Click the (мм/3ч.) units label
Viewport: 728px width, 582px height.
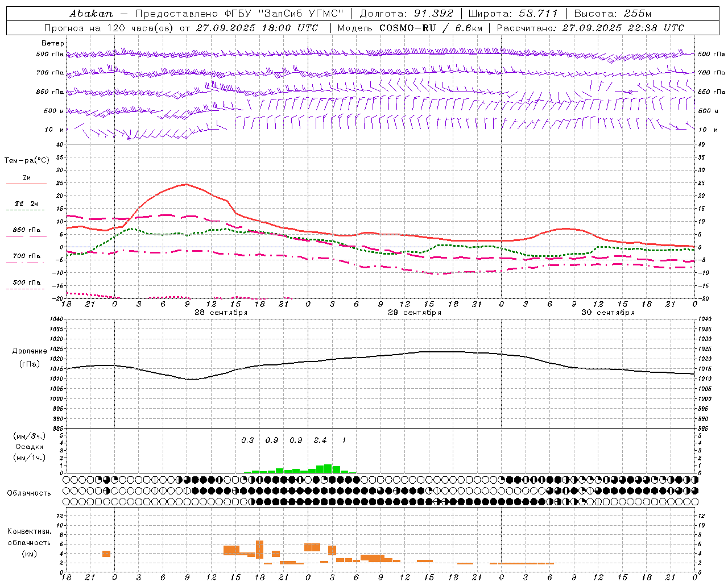point(30,436)
